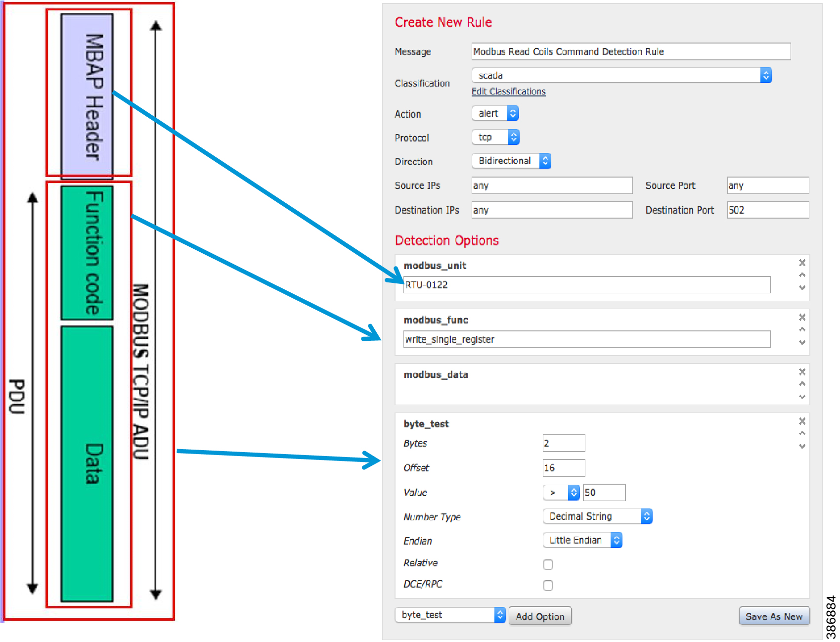Move modbus_unit option down
This screenshot has height=642, width=840.
click(802, 288)
